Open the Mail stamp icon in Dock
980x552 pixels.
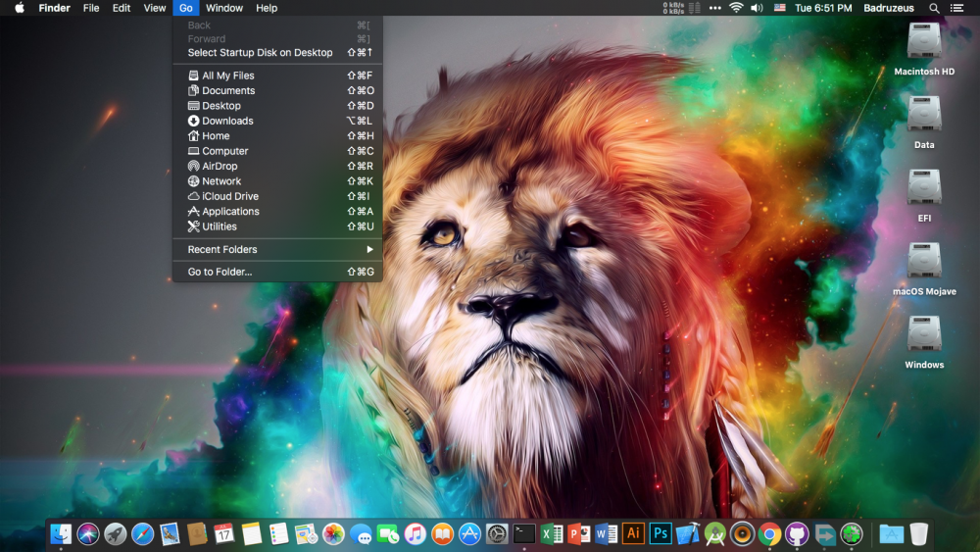click(170, 534)
